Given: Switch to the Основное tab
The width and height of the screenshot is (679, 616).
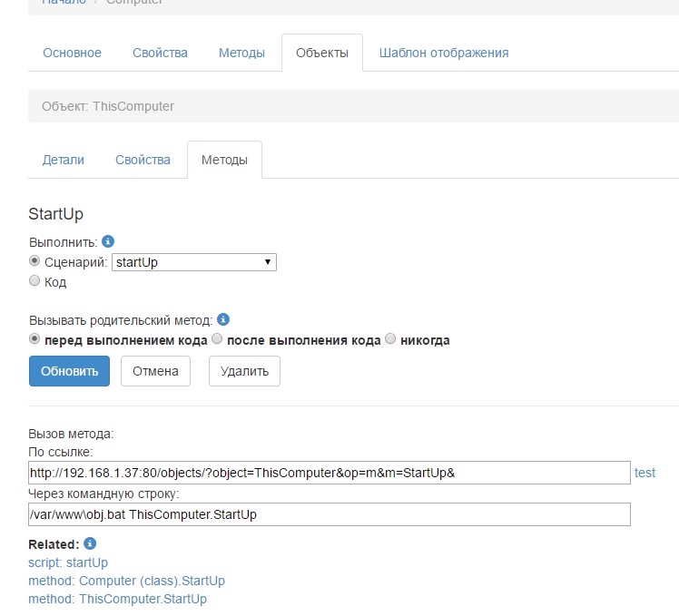Looking at the screenshot, I should click(x=72, y=53).
